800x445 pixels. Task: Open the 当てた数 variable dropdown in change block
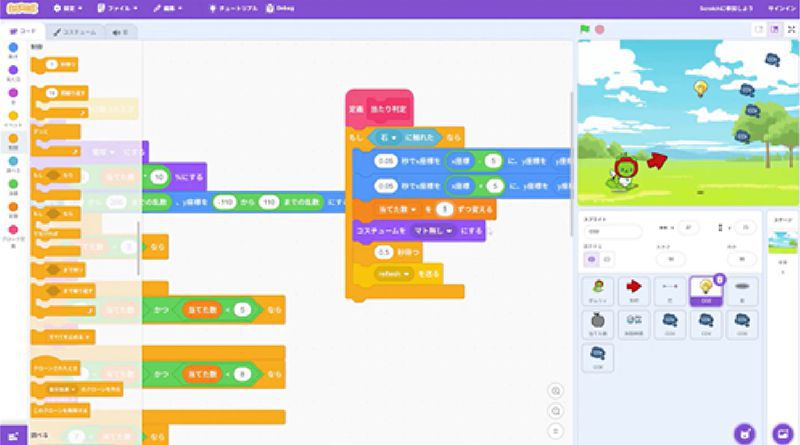pyautogui.click(x=397, y=209)
